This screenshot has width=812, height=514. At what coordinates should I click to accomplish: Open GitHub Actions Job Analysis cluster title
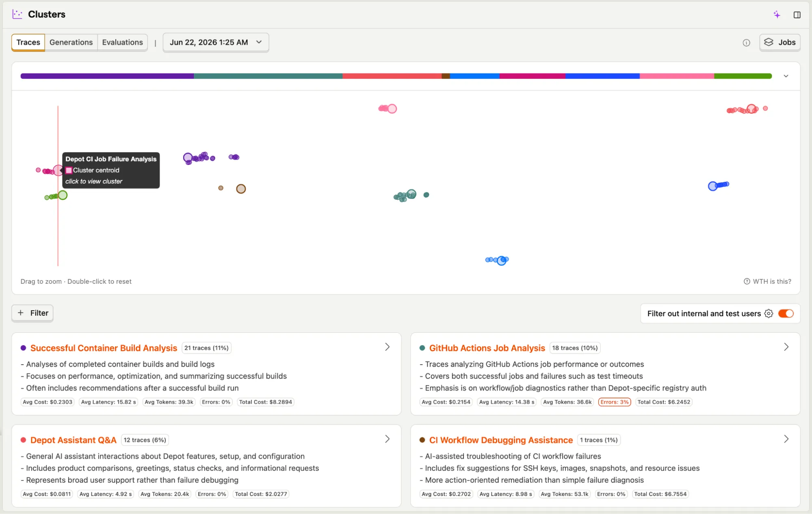(x=487, y=348)
